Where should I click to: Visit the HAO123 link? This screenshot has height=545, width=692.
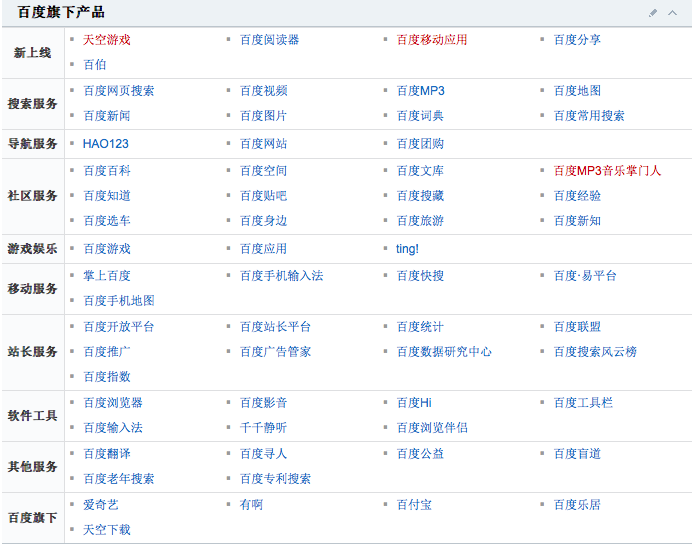(x=105, y=144)
